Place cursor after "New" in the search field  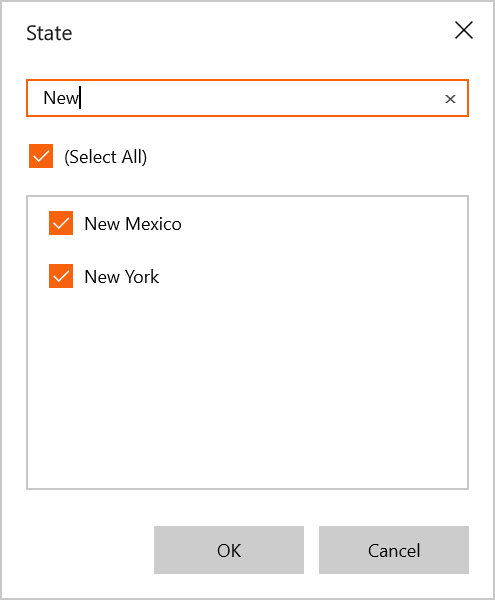coord(80,98)
